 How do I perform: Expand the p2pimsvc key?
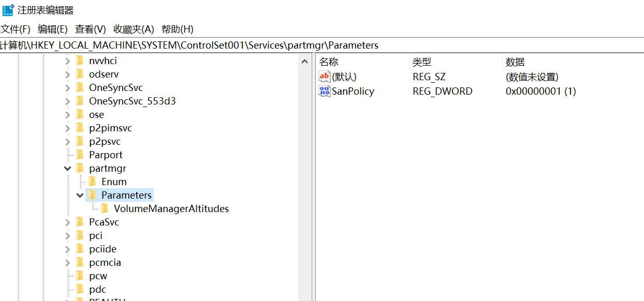coord(68,128)
